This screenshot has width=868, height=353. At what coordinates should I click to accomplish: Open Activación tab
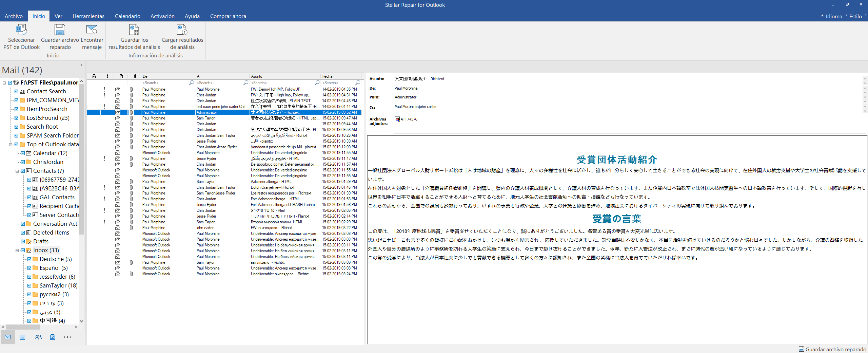[x=162, y=16]
